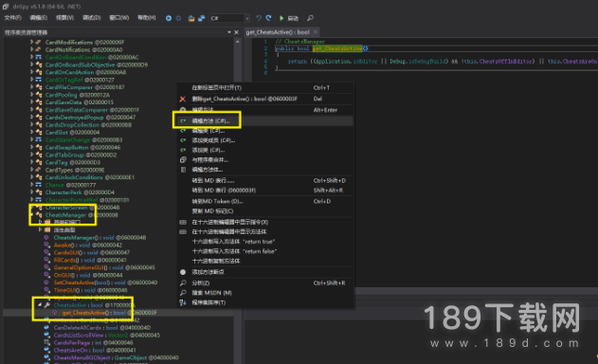
Task: Click the show method body in hex icon
Action: click(x=183, y=232)
